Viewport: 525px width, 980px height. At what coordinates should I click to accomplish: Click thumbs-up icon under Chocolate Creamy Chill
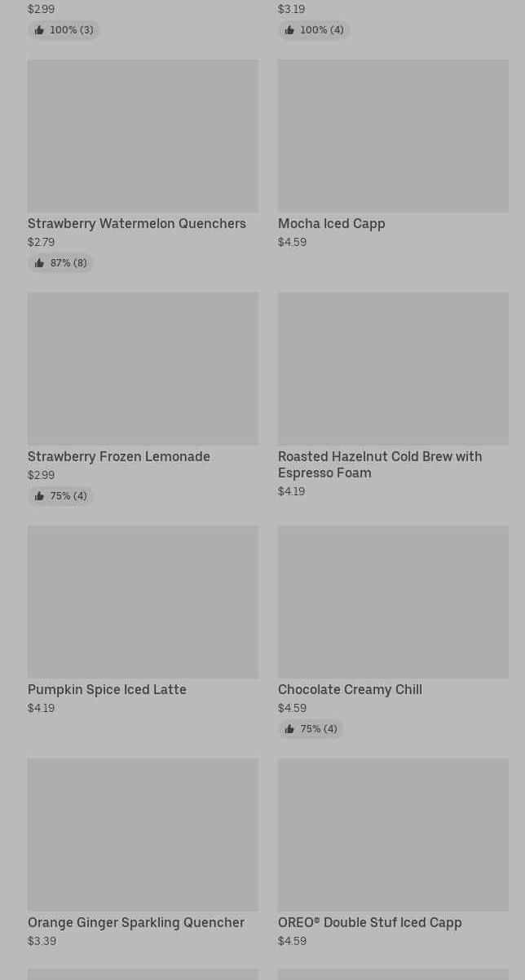pos(289,729)
